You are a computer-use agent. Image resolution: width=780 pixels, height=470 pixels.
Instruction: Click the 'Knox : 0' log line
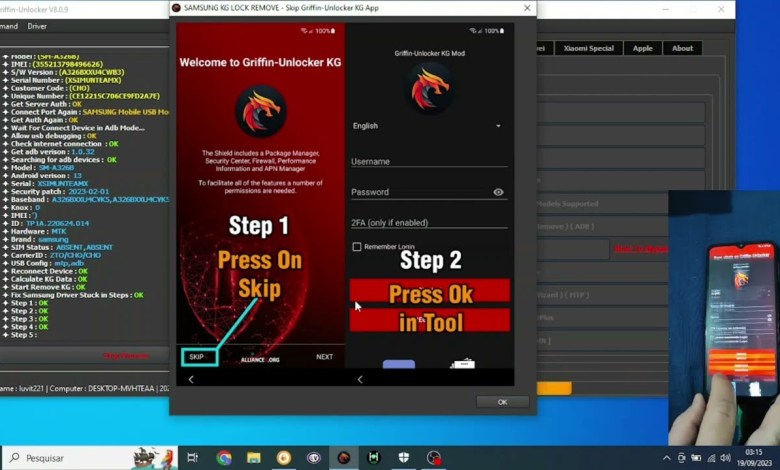20,207
